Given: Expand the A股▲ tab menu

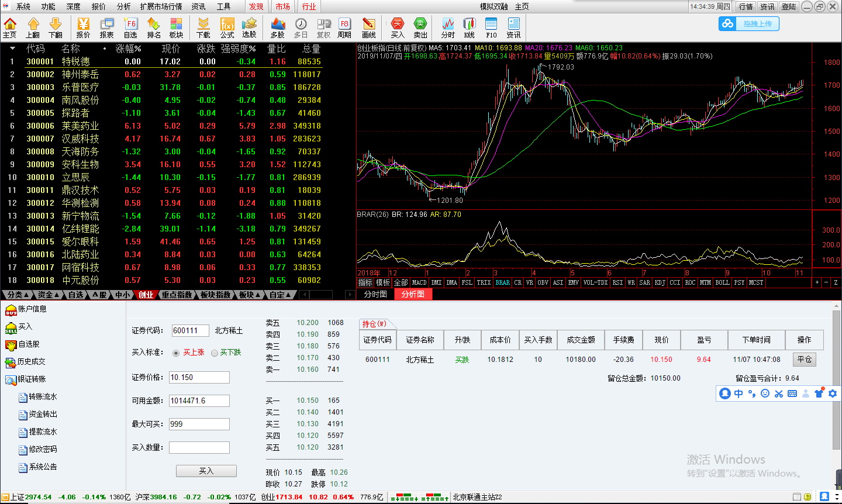Looking at the screenshot, I should [101, 295].
